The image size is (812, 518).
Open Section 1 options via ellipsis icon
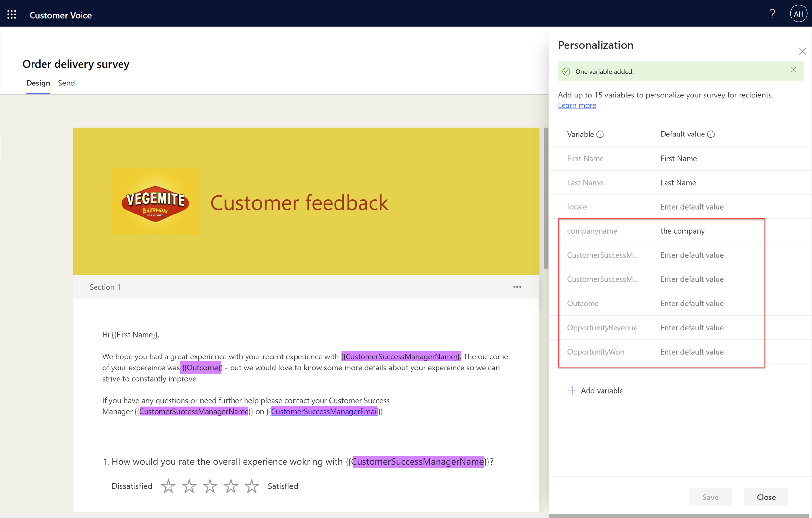coord(517,287)
